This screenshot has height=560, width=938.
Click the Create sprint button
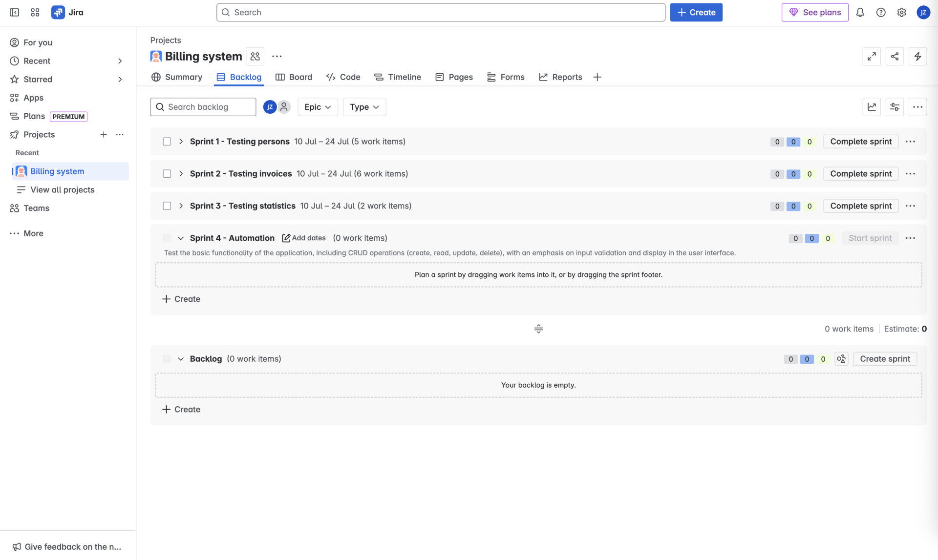coord(885,359)
